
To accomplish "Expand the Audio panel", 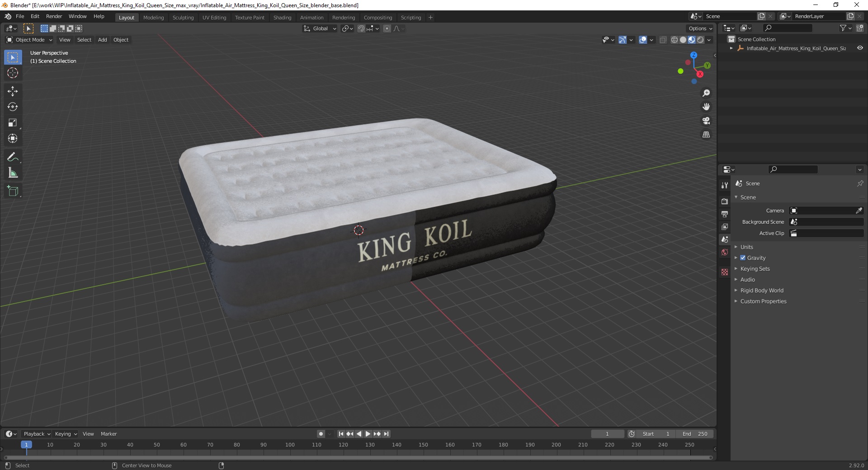I will pos(747,279).
